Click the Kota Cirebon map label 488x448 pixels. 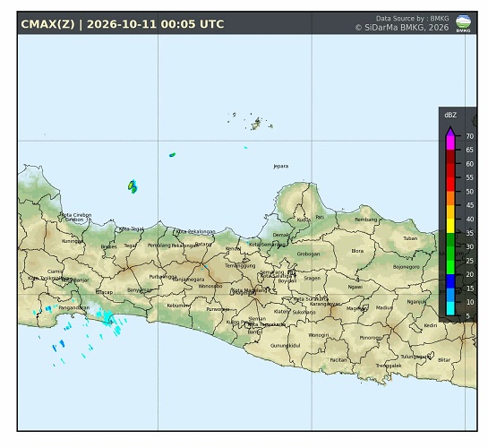[76, 215]
